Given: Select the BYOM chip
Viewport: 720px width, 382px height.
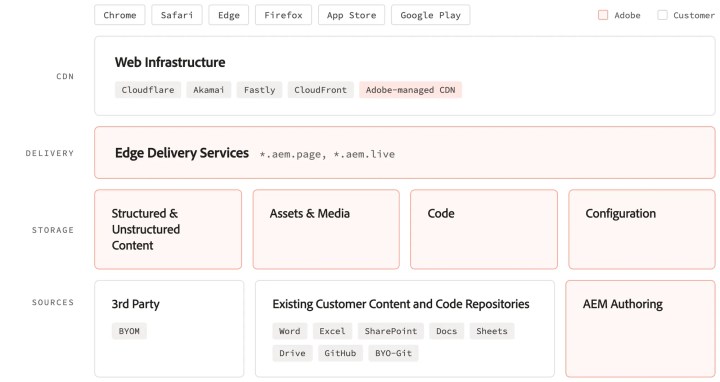Looking at the screenshot, I should pyautogui.click(x=129, y=331).
